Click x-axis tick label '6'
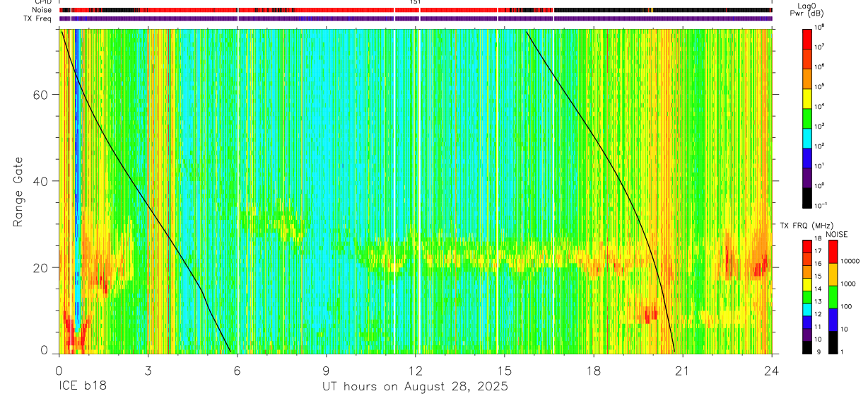The height and width of the screenshot is (401, 868). click(237, 370)
